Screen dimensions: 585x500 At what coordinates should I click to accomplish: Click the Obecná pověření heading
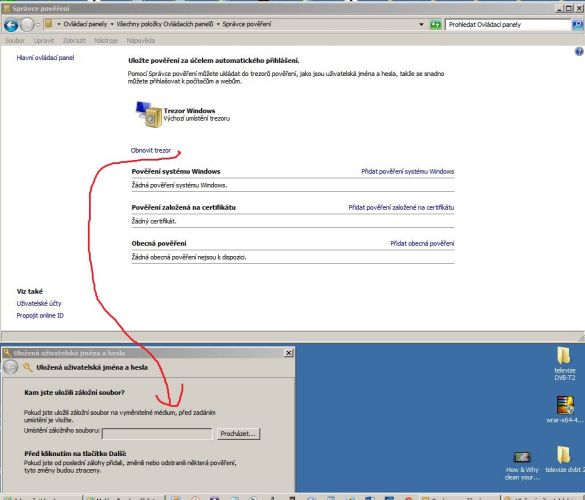pos(159,243)
